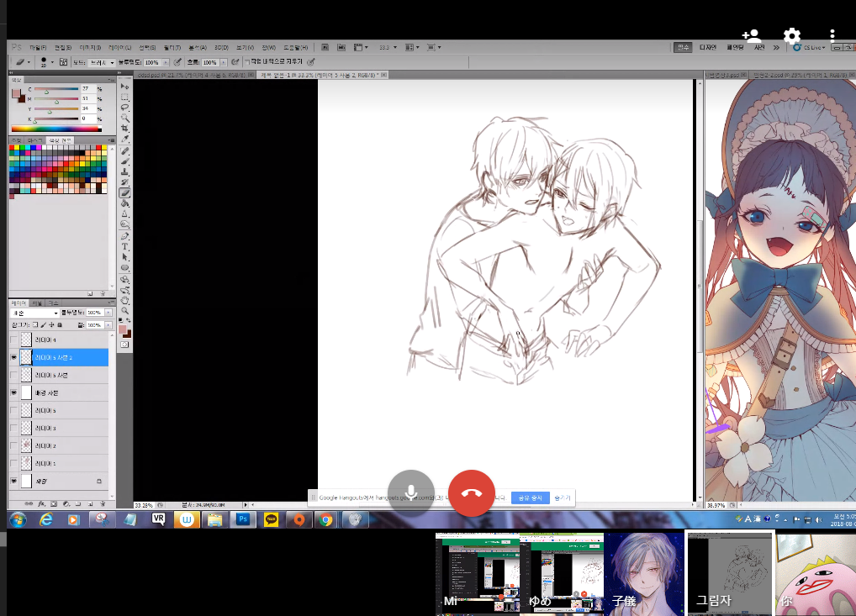The height and width of the screenshot is (616, 856).
Task: Select the 페인팅 workspace button
Action: [x=736, y=47]
